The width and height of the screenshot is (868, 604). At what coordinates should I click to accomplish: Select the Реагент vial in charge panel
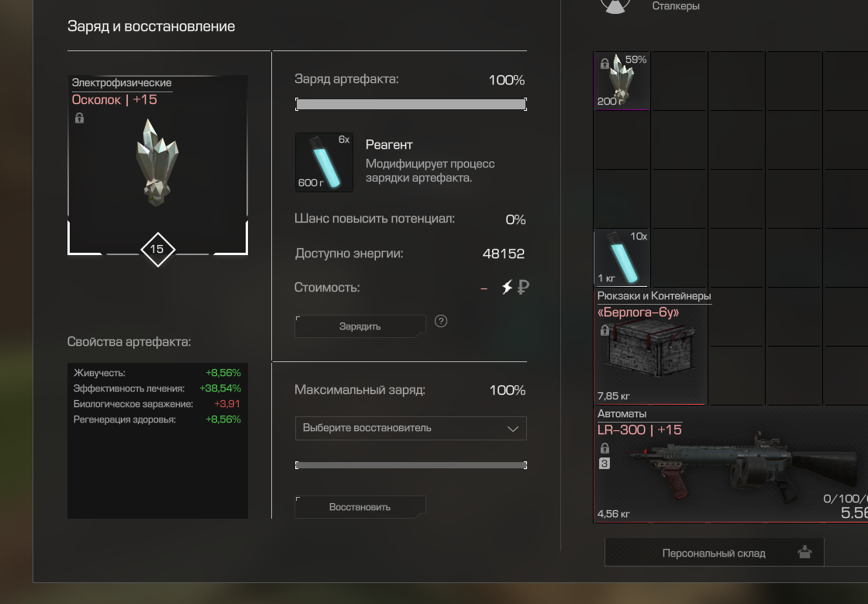[325, 162]
